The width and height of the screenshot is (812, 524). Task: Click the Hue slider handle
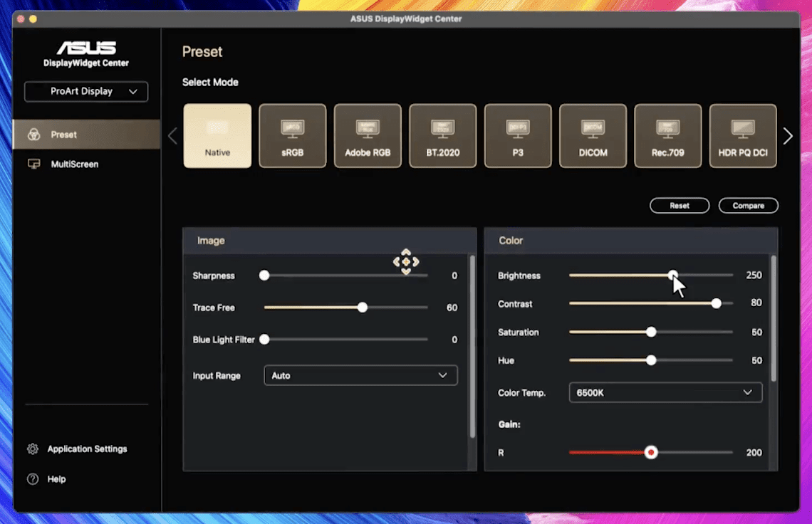[x=651, y=360]
